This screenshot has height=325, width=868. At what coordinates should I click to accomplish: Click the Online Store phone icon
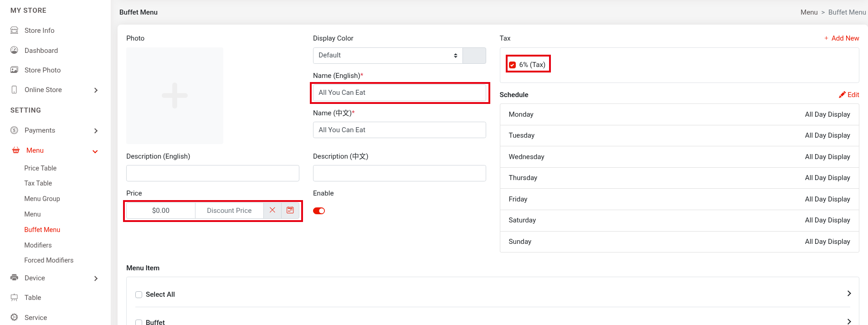(14, 89)
